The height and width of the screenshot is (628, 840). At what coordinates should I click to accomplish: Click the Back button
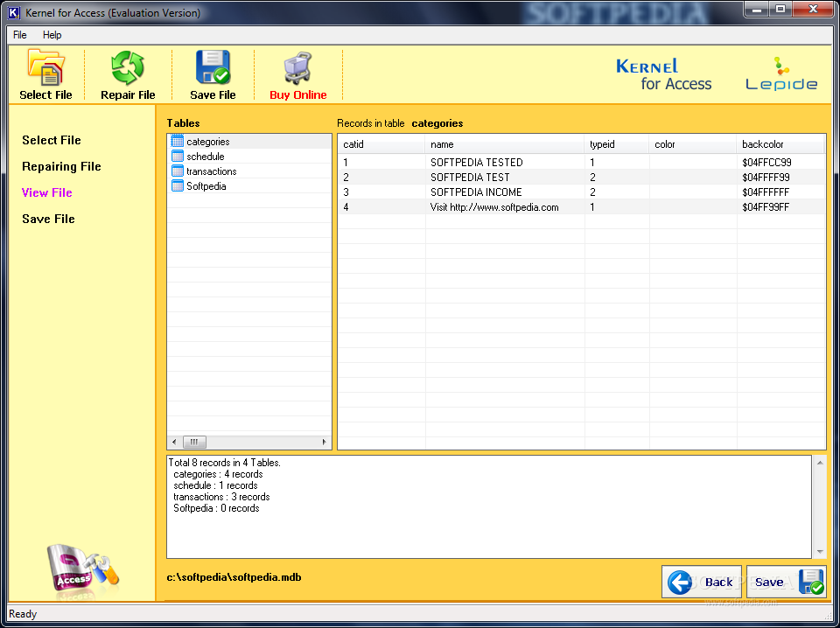[702, 582]
